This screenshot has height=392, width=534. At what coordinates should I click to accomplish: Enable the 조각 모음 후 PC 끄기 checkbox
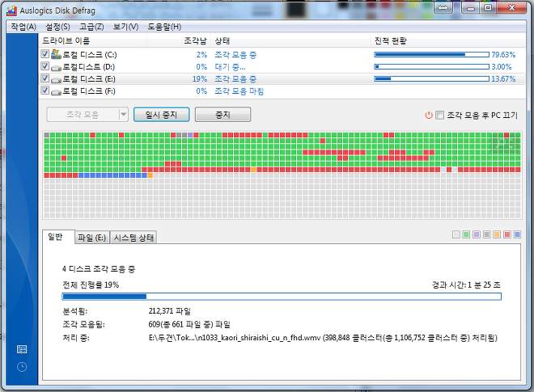(x=439, y=115)
